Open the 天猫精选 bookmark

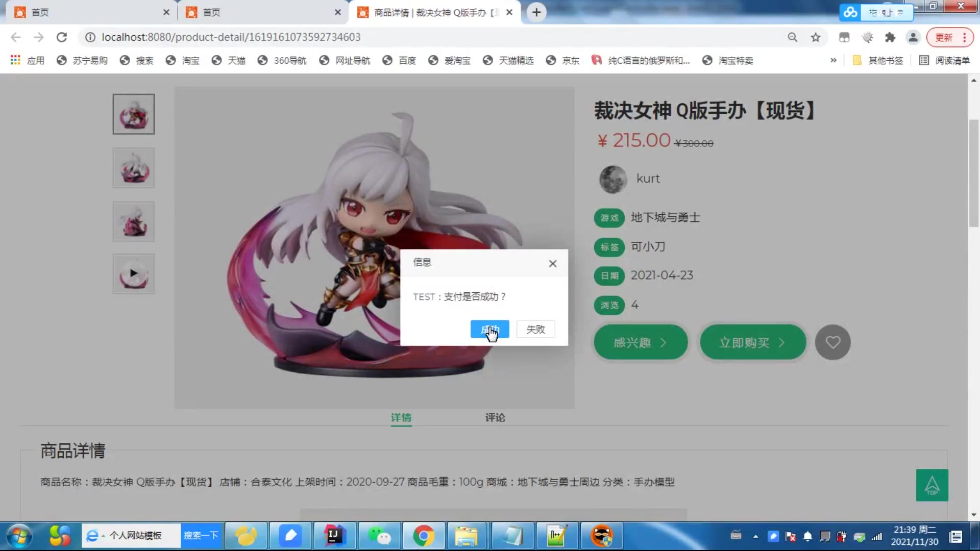pos(508,60)
